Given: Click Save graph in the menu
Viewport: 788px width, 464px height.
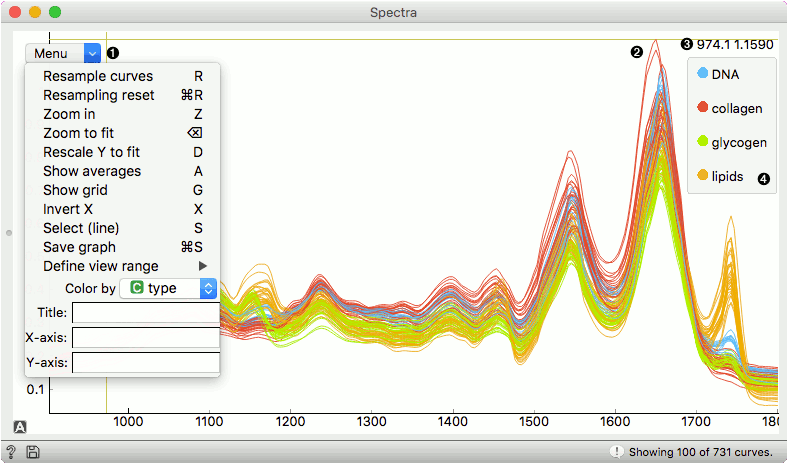Looking at the screenshot, I should [x=79, y=247].
